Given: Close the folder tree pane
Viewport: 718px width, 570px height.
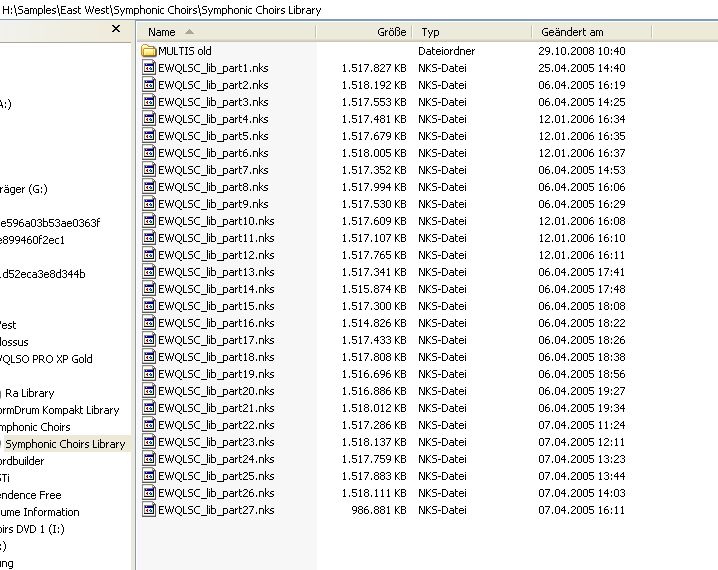Looking at the screenshot, I should point(116,29).
